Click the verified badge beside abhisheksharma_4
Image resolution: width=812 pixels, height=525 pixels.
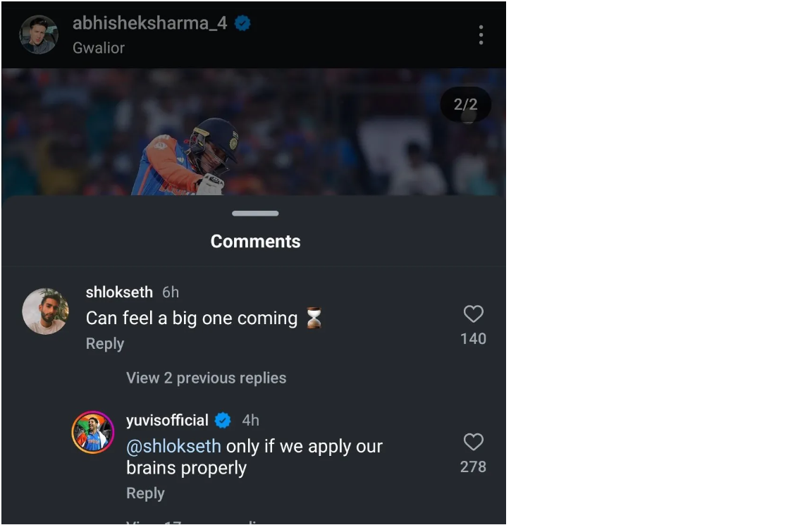[242, 24]
